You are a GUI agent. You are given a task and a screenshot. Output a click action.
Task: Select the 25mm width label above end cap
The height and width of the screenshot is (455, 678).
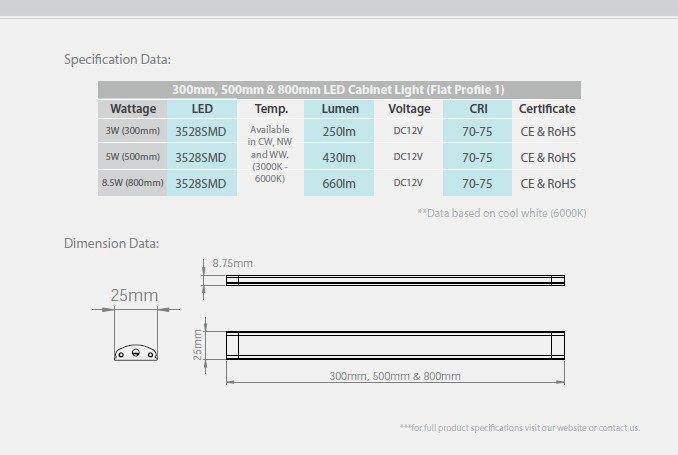pyautogui.click(x=134, y=296)
